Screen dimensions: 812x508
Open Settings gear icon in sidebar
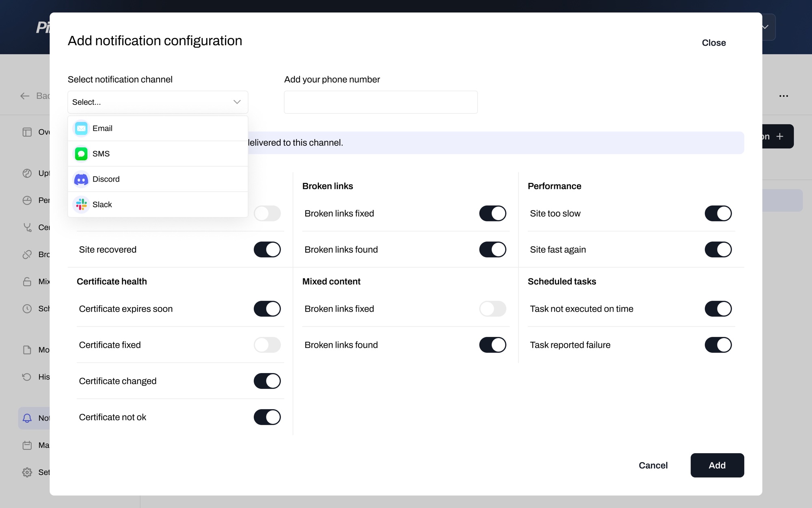[x=27, y=472]
